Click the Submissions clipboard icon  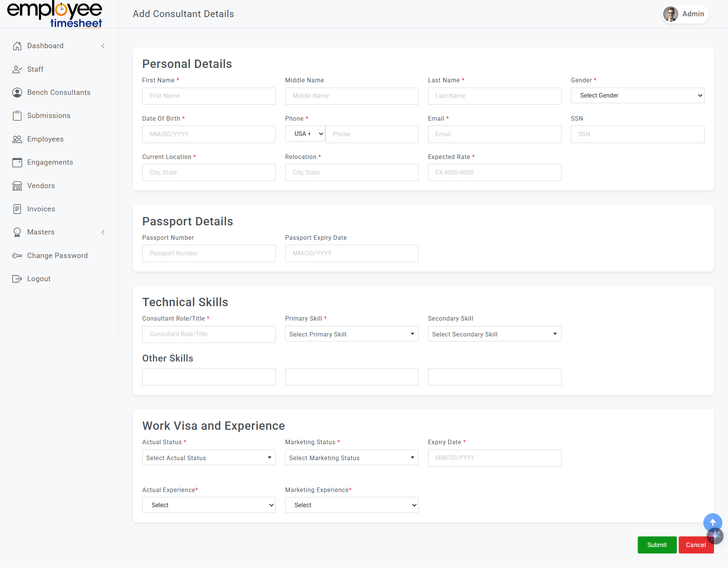17,116
